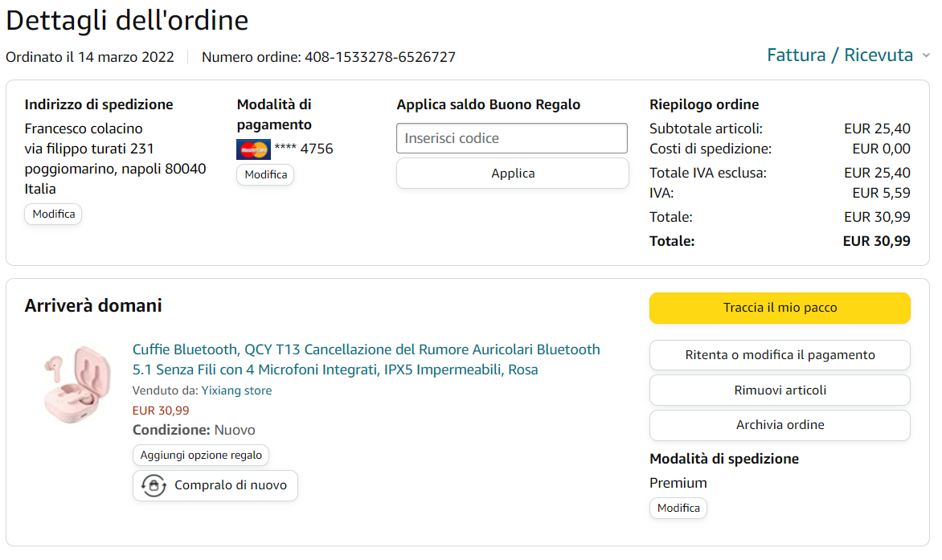The image size is (942, 560).
Task: Click the Ordinato il 14 marzo 2022 text
Action: pyautogui.click(x=90, y=57)
